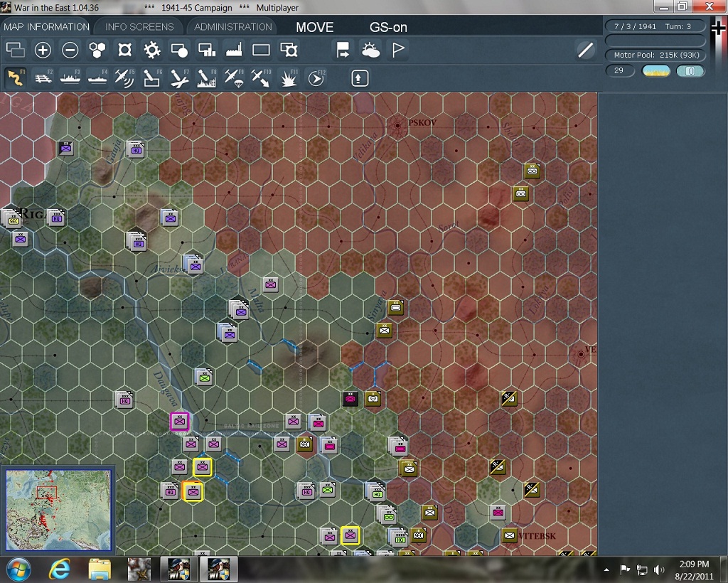Click the rectangle-with-unit-symbol toolbar icon
The width and height of the screenshot is (728, 583).
(x=289, y=50)
